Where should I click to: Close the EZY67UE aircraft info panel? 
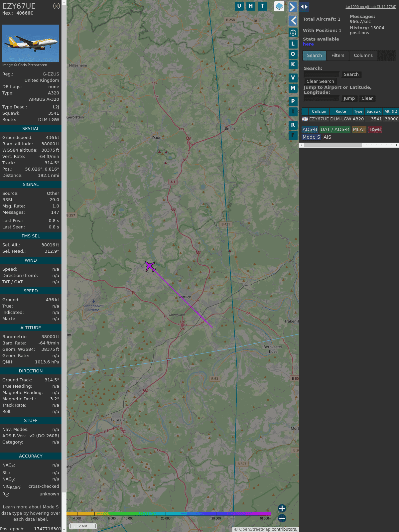[x=57, y=6]
